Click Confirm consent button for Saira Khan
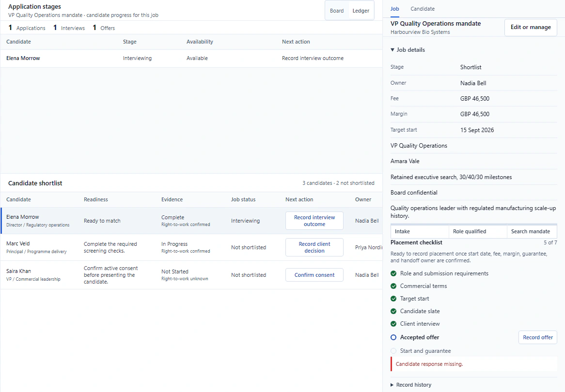 (314, 275)
